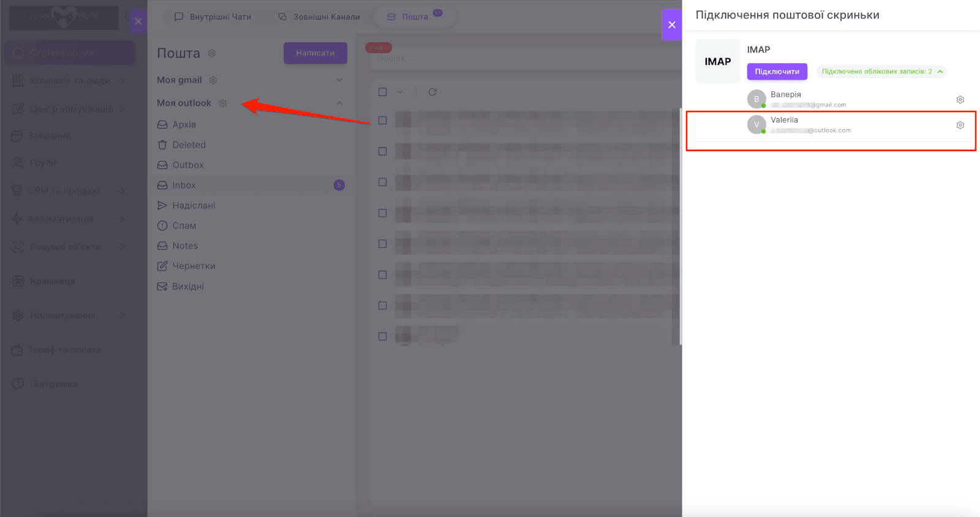
Task: Click the Крамниця store icon
Action: click(x=18, y=281)
